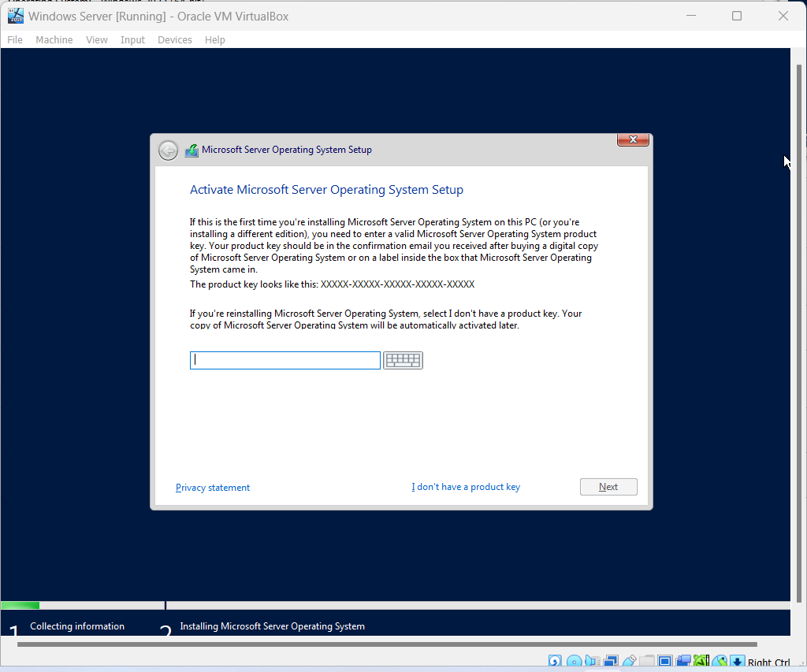The width and height of the screenshot is (807, 672).
Task: Click the Collecting information step label
Action: pyautogui.click(x=77, y=626)
